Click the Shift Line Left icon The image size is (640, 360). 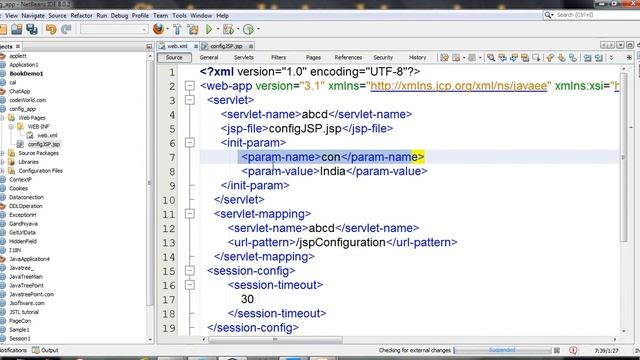(587, 58)
